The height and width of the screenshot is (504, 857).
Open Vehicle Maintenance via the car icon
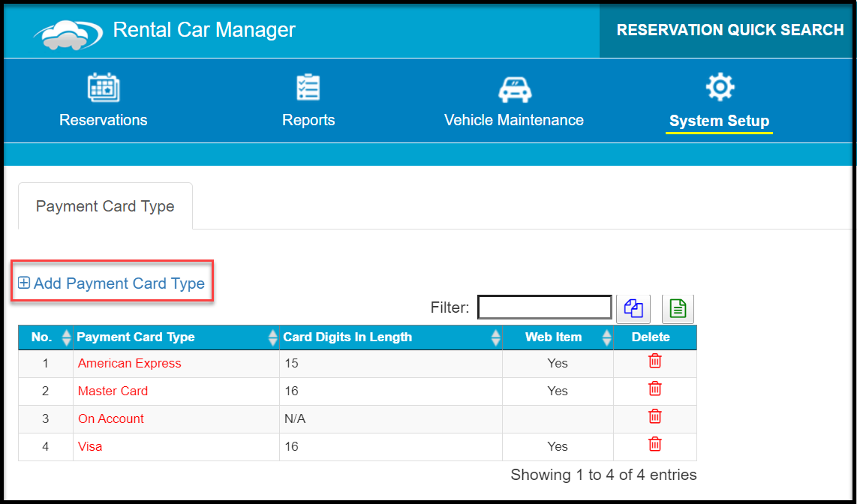click(514, 89)
